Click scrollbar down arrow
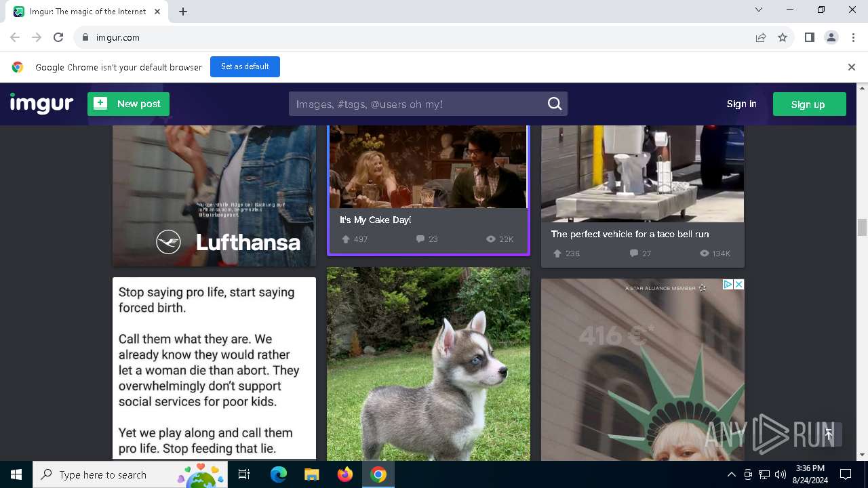The image size is (868, 488). (x=862, y=455)
